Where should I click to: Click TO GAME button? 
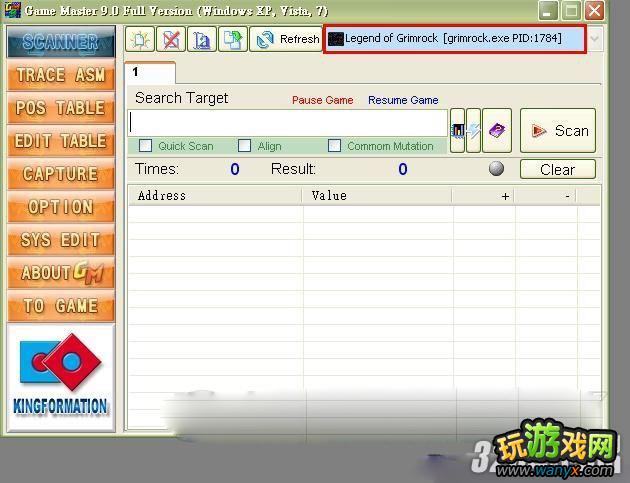61,306
